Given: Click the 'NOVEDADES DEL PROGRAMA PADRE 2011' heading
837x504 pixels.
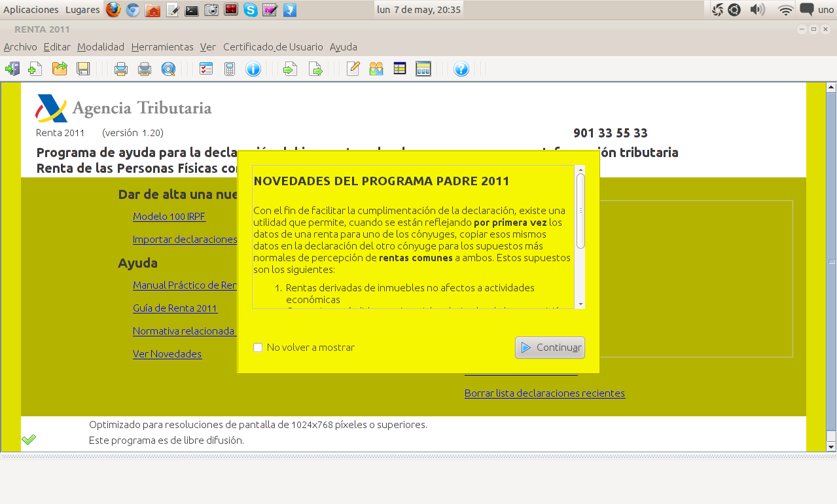Looking at the screenshot, I should point(382,181).
